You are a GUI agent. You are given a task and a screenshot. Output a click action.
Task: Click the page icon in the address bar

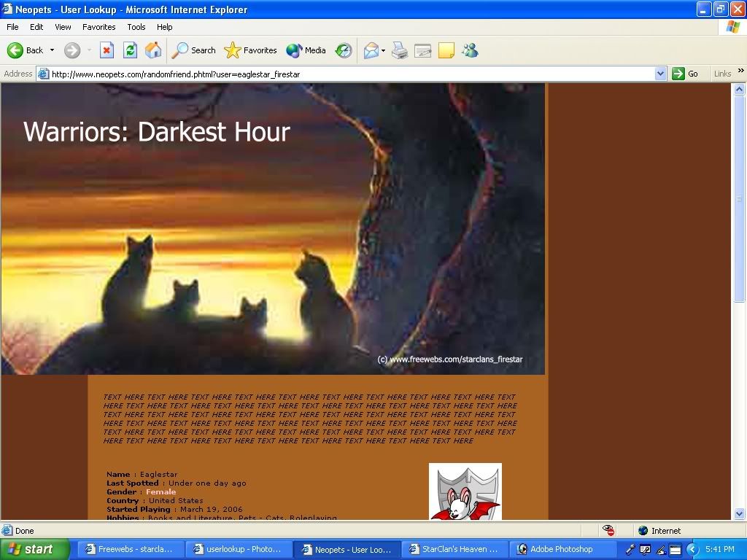[x=43, y=74]
